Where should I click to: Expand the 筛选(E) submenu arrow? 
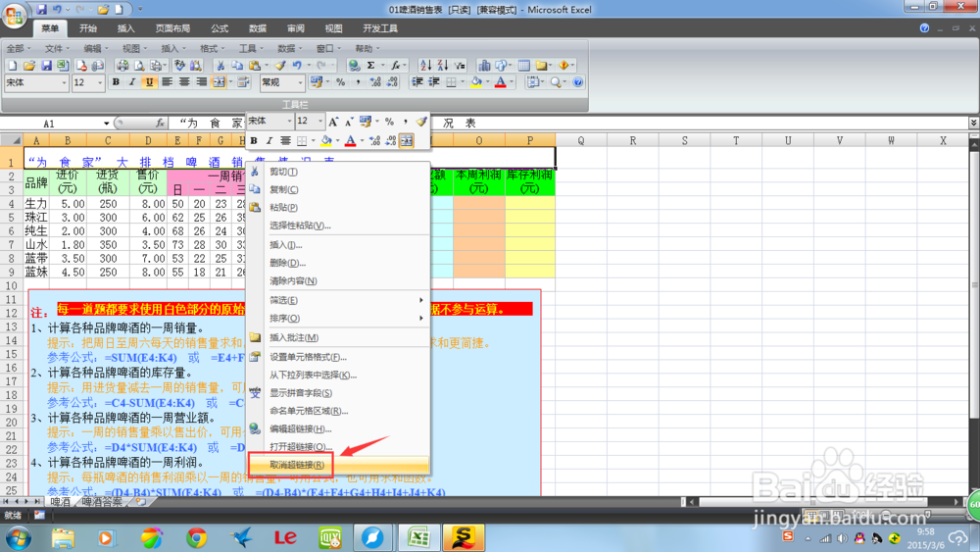tap(421, 300)
